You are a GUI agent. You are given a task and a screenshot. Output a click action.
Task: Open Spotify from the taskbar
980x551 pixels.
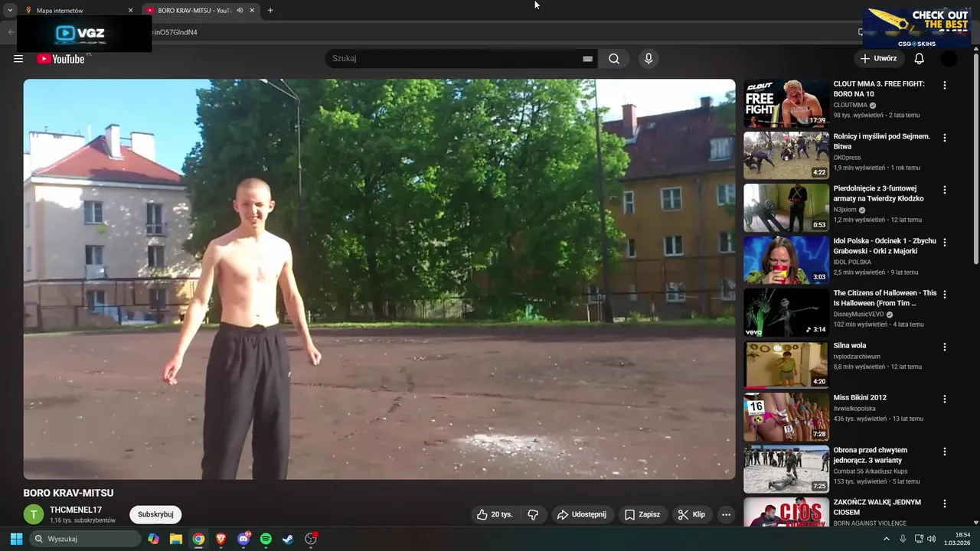point(266,539)
